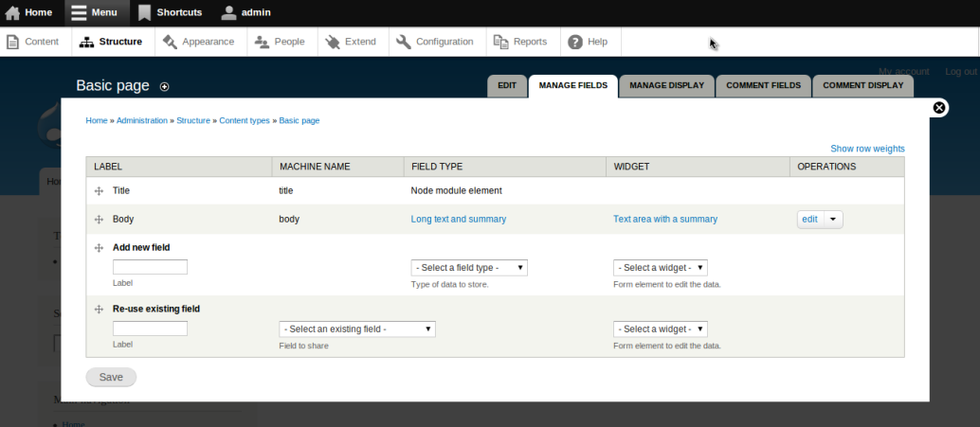Image resolution: width=980 pixels, height=427 pixels.
Task: Click Text area with a summary link
Action: 665,219
